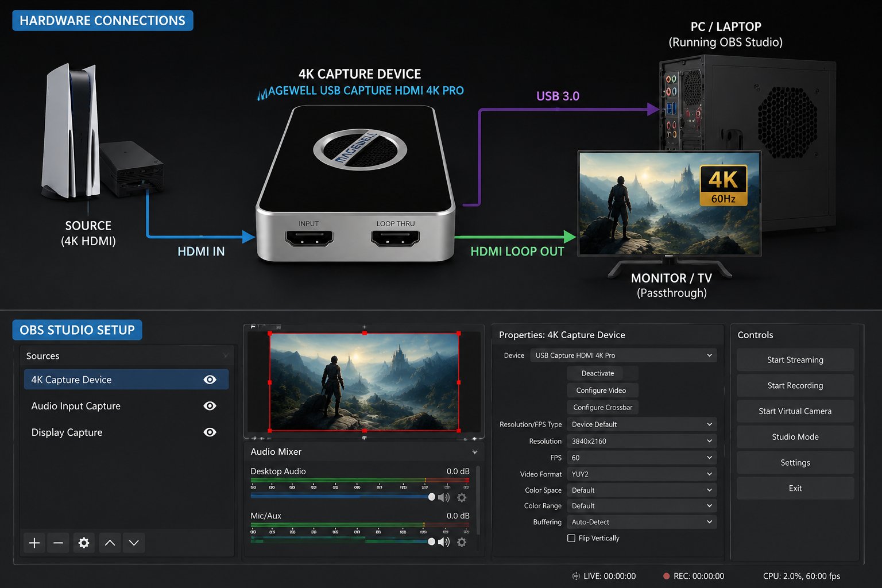Remove selected source with minus icon
Screen dimensions: 882x588
[x=59, y=543]
